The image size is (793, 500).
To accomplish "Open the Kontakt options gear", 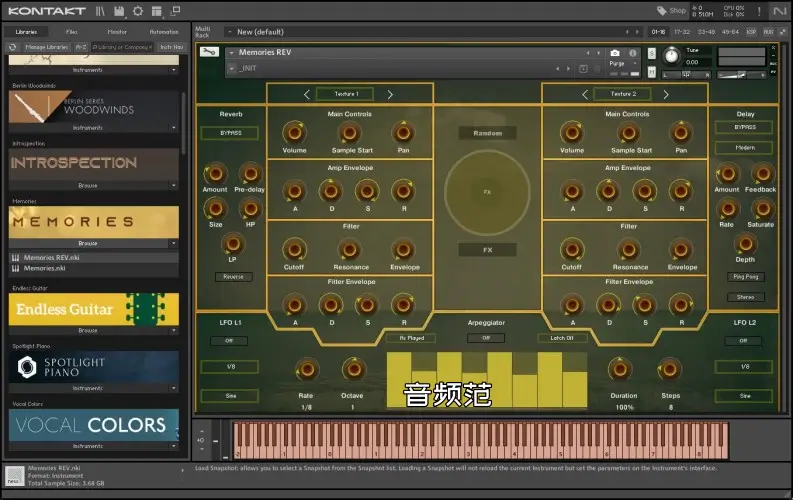I will [138, 11].
